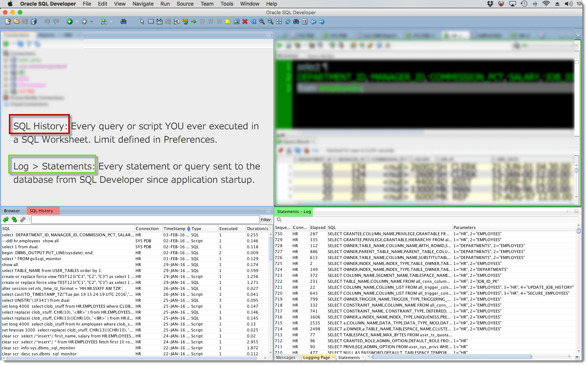Sort by the Duration column header
588x366 pixels.
tap(257, 229)
